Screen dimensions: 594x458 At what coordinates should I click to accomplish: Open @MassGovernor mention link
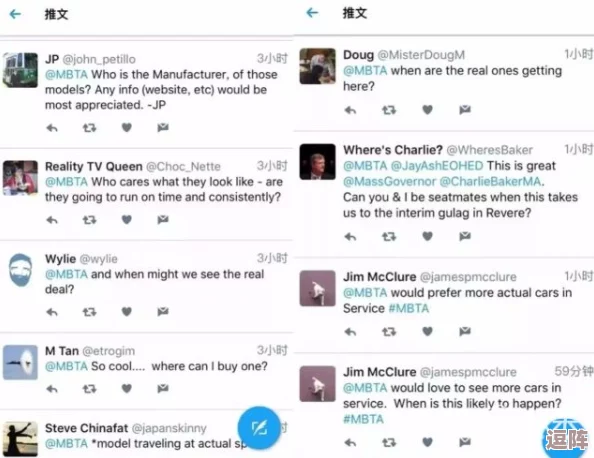coord(389,182)
